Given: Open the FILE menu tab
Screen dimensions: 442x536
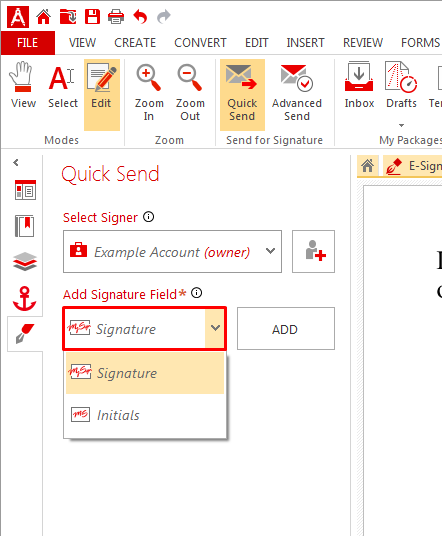Looking at the screenshot, I should tap(28, 43).
